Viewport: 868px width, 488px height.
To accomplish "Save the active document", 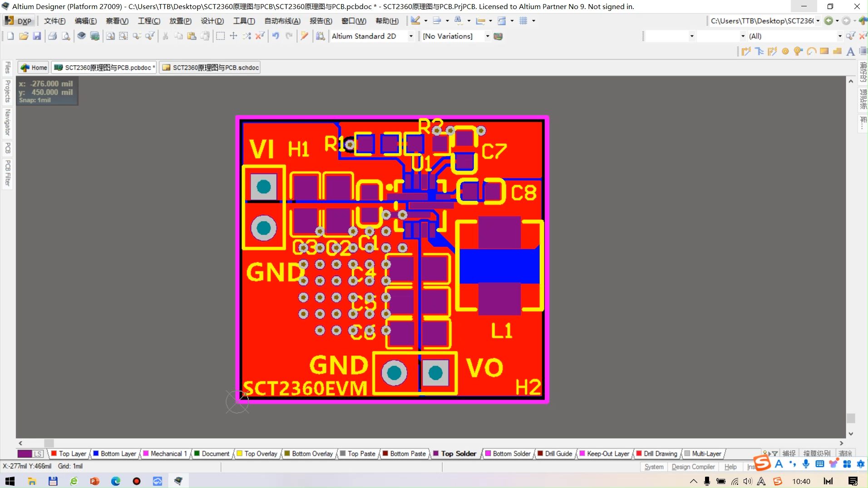I will [37, 36].
